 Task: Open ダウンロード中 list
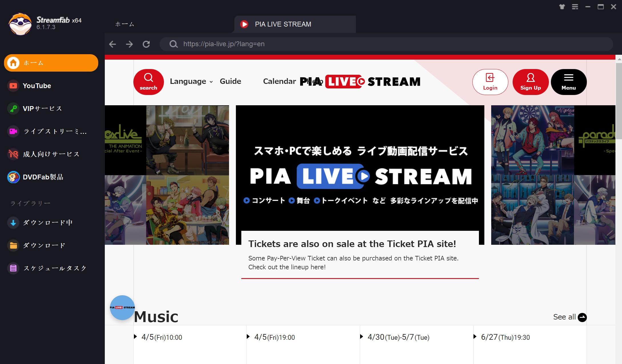click(51, 223)
